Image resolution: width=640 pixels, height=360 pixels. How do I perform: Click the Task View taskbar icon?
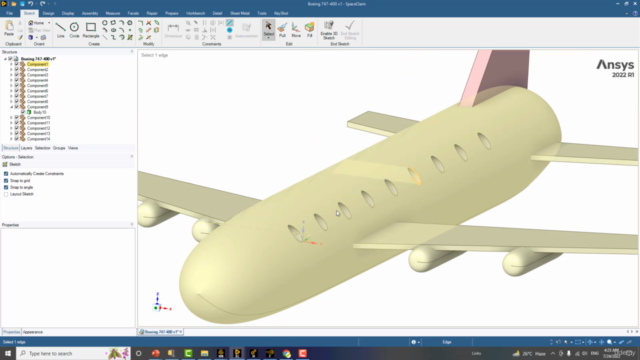coord(138,353)
